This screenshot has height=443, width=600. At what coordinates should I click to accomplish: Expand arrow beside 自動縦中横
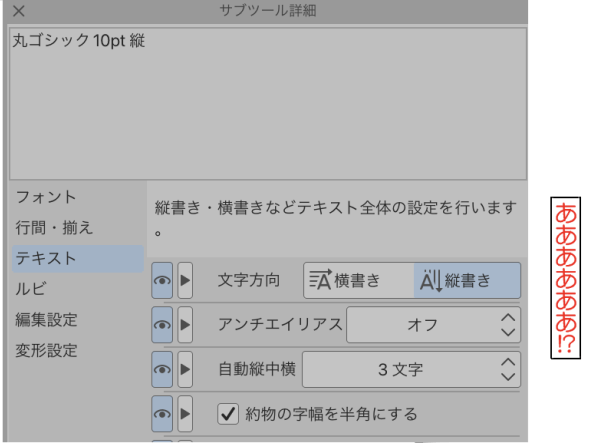point(185,370)
